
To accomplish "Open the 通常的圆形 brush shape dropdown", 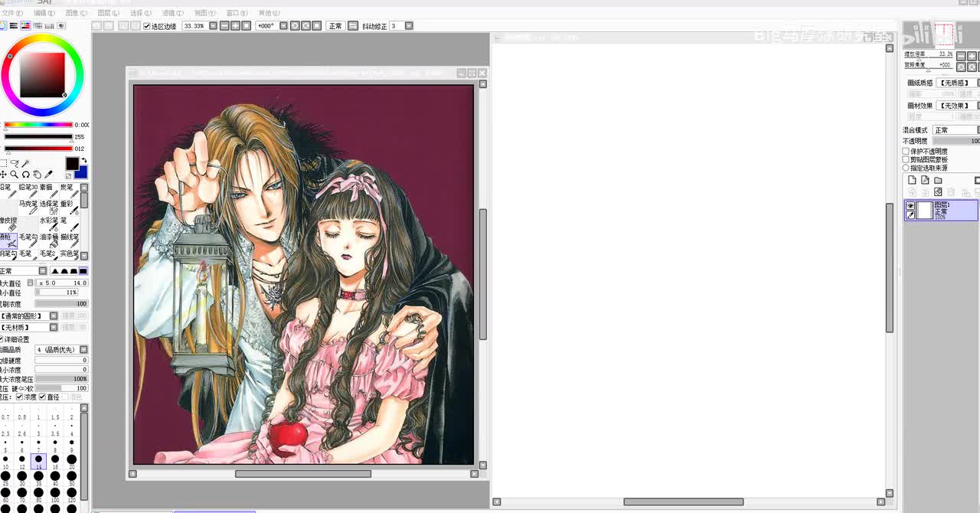I will coord(54,316).
